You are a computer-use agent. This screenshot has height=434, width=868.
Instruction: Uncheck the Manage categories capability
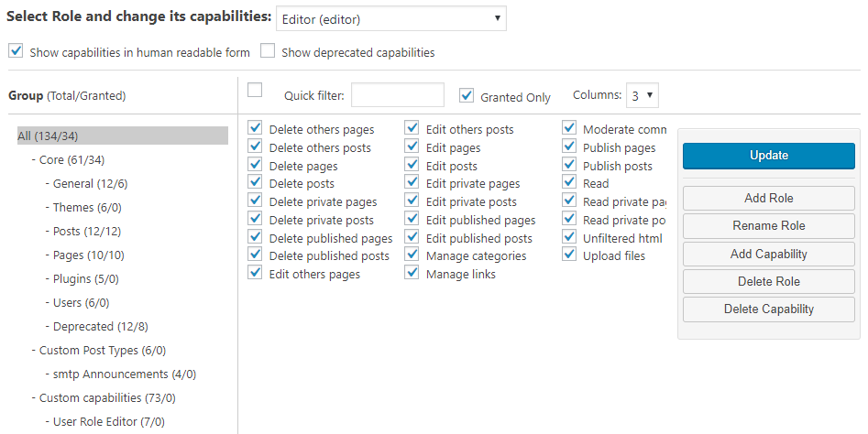[x=412, y=255]
